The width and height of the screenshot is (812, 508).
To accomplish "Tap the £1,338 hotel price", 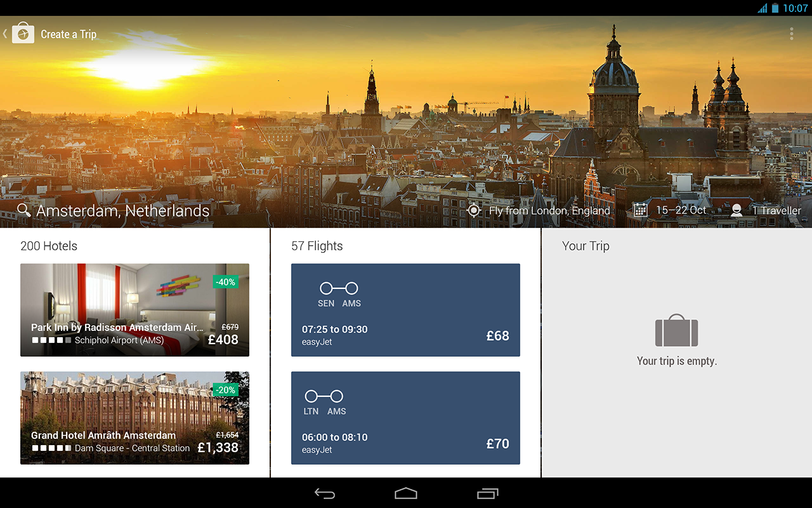I will (x=218, y=448).
